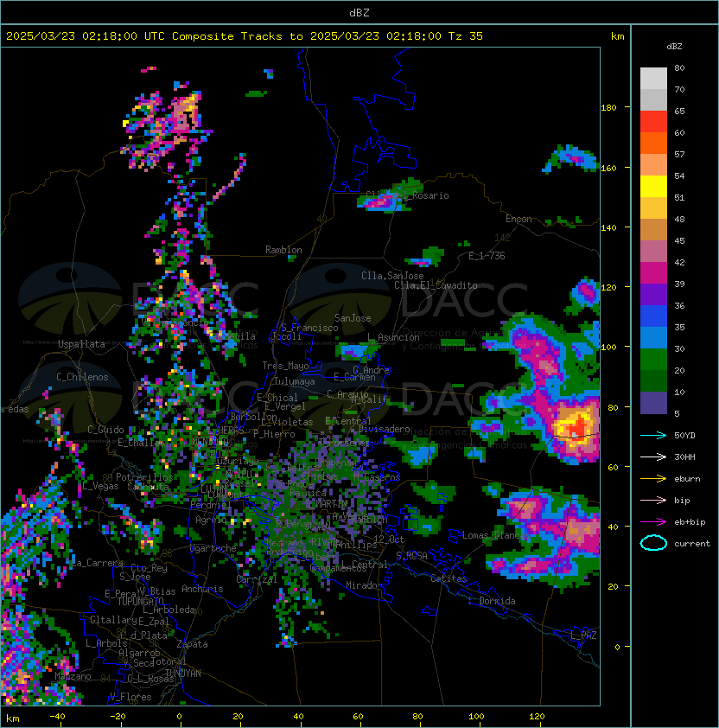Click the magenta eb+bip arrow in legend

point(653,522)
